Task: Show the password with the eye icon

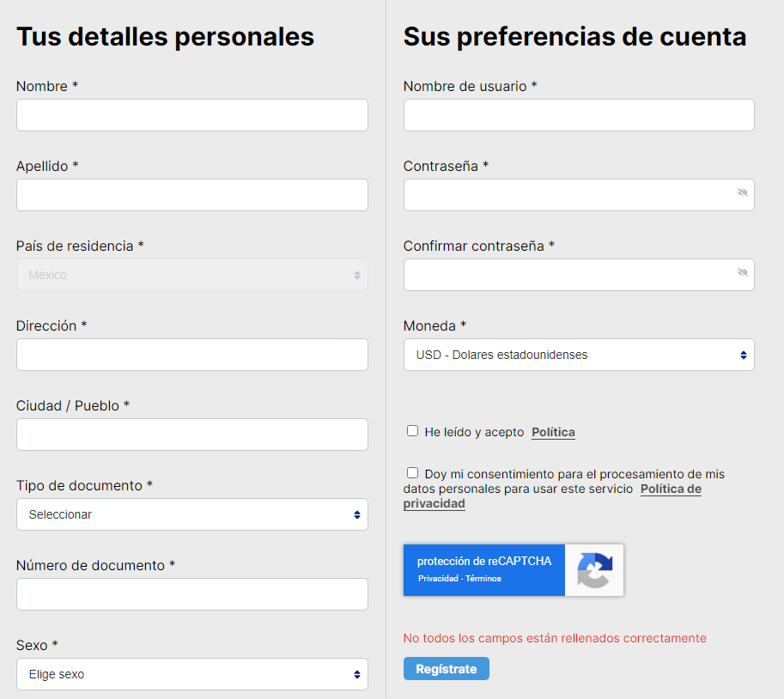Action: [x=742, y=195]
